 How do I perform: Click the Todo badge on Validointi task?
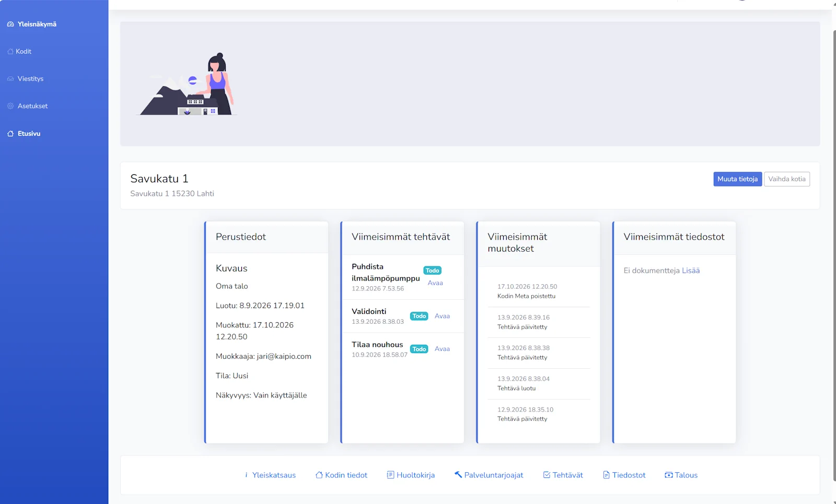coord(419,316)
